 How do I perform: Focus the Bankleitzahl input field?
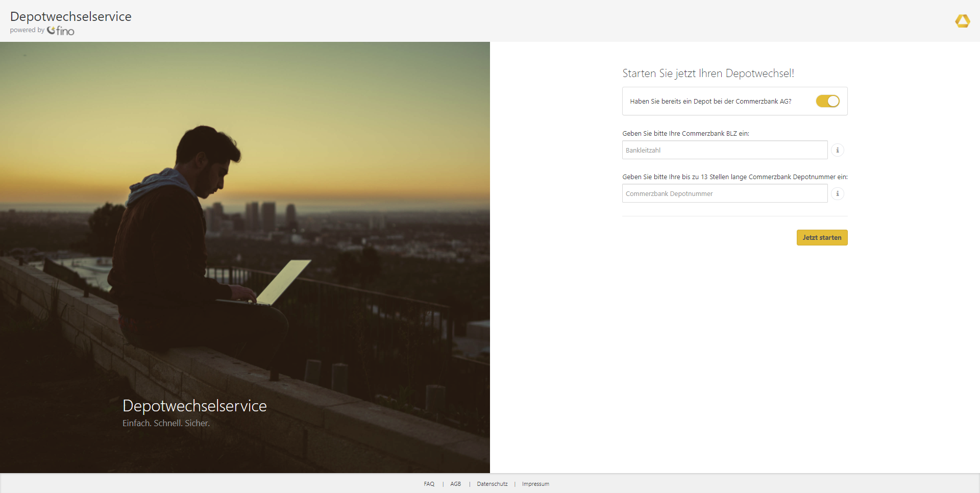click(x=725, y=150)
